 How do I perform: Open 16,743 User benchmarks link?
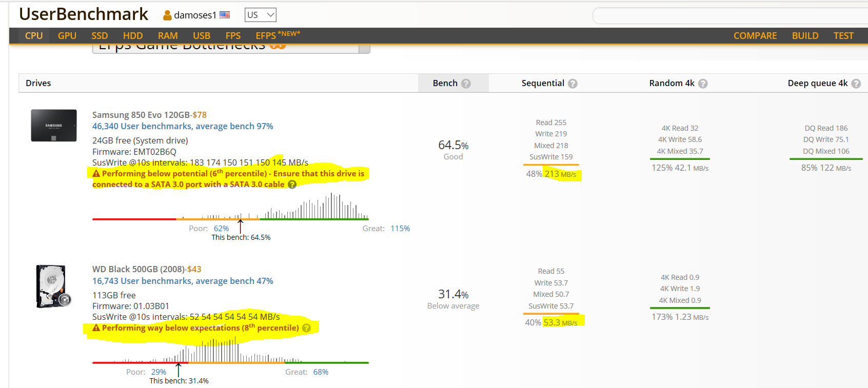pyautogui.click(x=183, y=281)
